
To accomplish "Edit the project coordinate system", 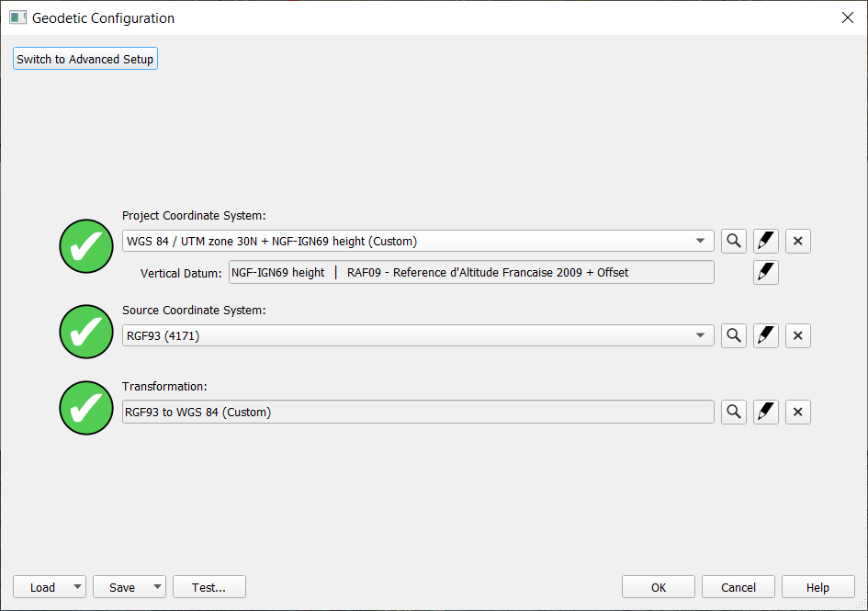I will (x=766, y=242).
